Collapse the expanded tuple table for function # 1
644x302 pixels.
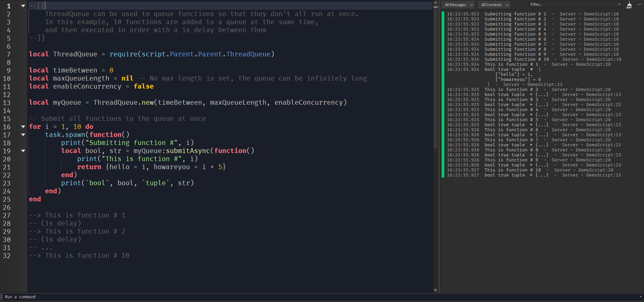point(532,69)
